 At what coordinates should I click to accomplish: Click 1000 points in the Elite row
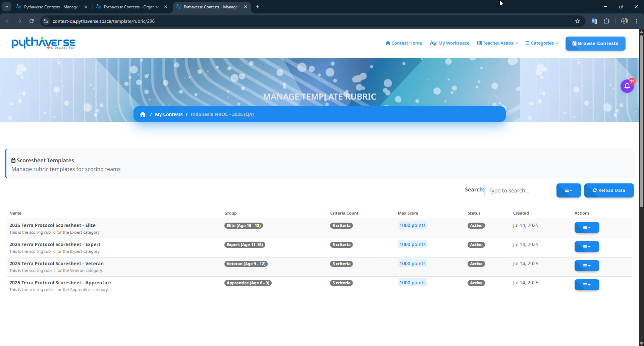[412, 225]
